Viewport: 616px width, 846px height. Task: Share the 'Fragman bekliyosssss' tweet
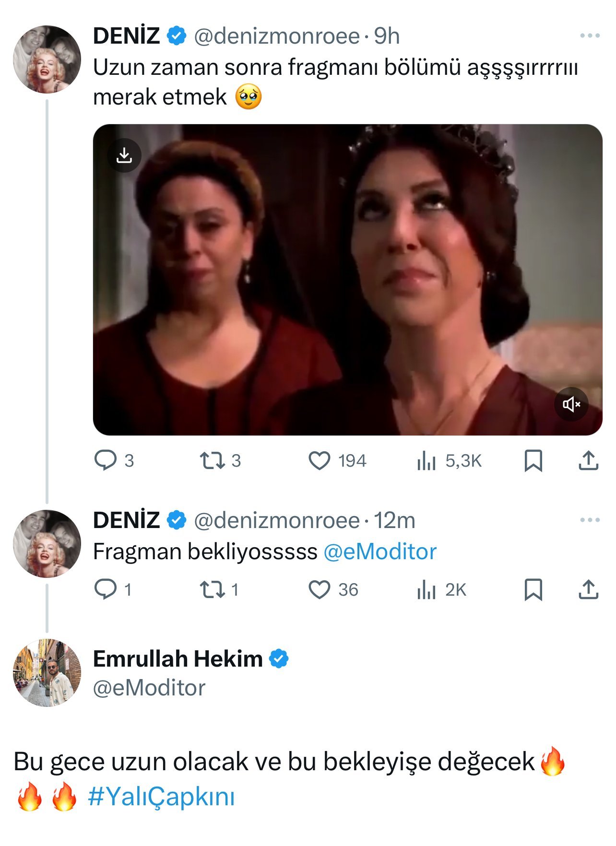tap(588, 589)
